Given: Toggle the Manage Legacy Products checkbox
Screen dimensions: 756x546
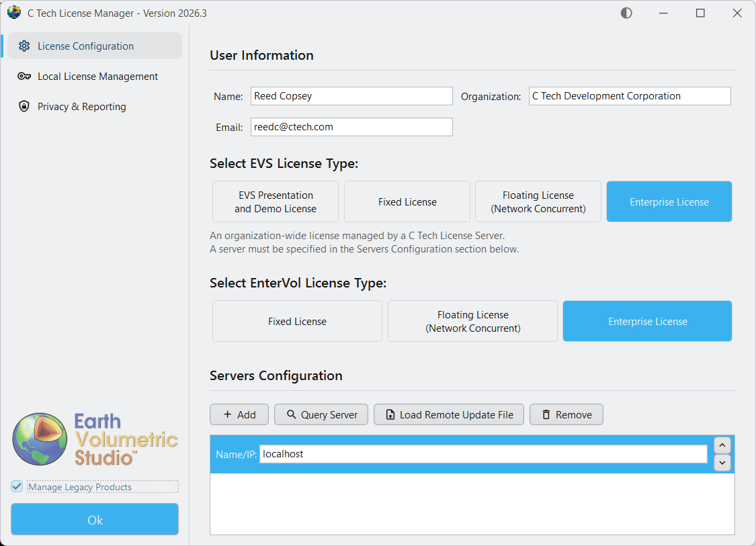Looking at the screenshot, I should pyautogui.click(x=15, y=486).
